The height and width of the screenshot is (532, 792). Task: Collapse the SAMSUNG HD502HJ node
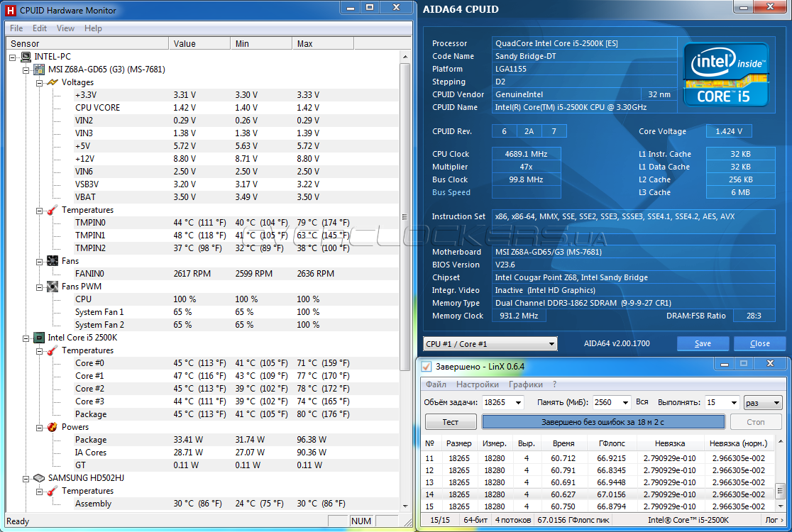click(x=26, y=479)
